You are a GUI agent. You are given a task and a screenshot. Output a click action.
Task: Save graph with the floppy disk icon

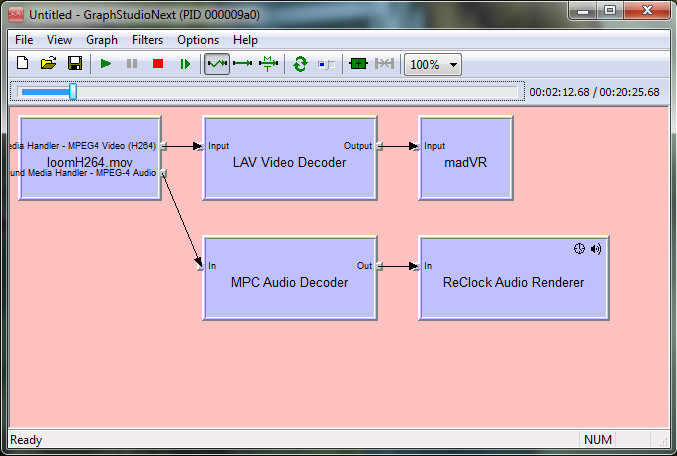tap(75, 64)
